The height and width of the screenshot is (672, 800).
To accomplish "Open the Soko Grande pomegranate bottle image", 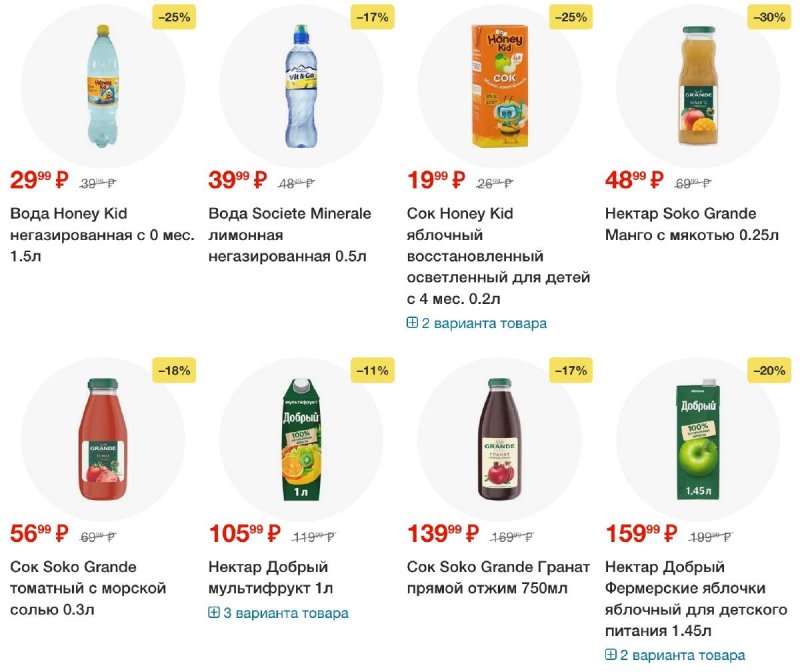I will [500, 439].
